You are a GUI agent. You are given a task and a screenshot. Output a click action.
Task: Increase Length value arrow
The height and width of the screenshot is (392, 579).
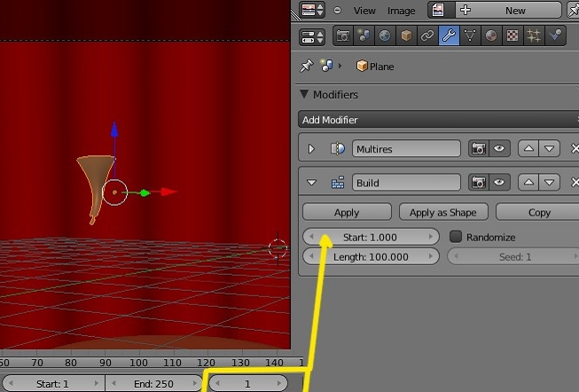point(431,256)
